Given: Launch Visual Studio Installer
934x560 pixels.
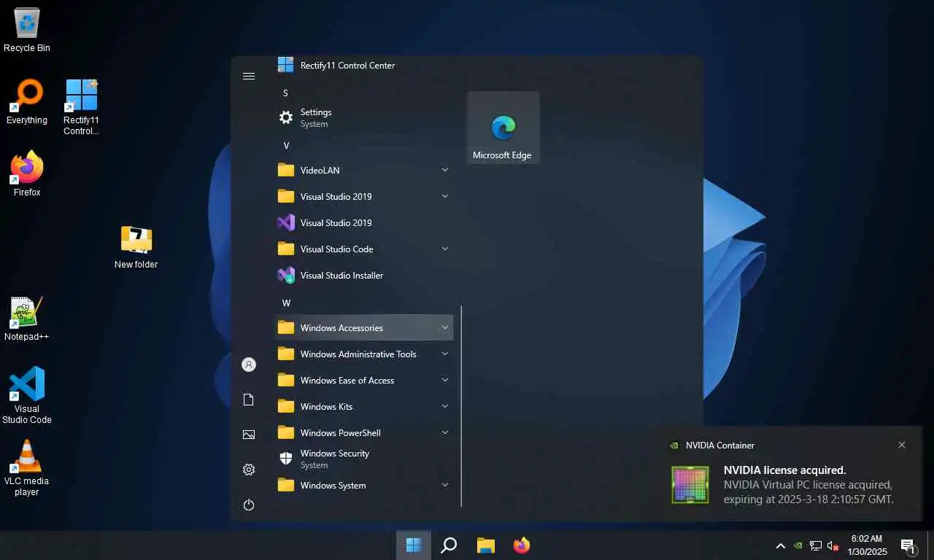Looking at the screenshot, I should click(363, 275).
